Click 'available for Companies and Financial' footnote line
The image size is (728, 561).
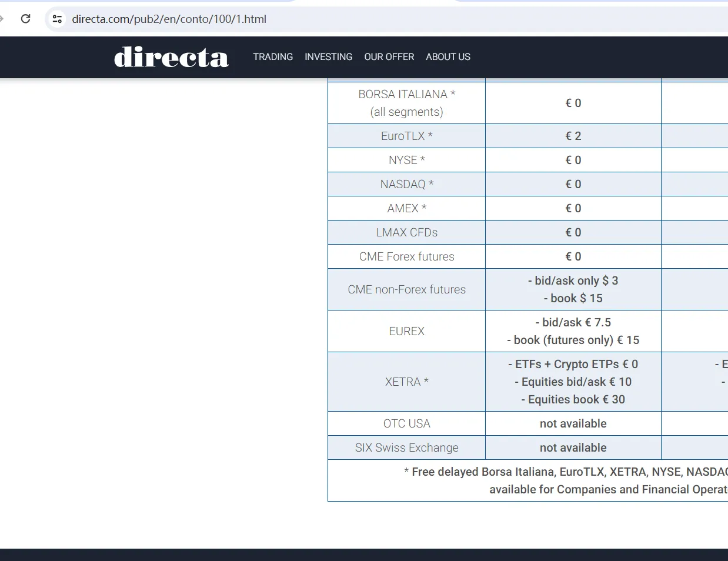tap(609, 489)
